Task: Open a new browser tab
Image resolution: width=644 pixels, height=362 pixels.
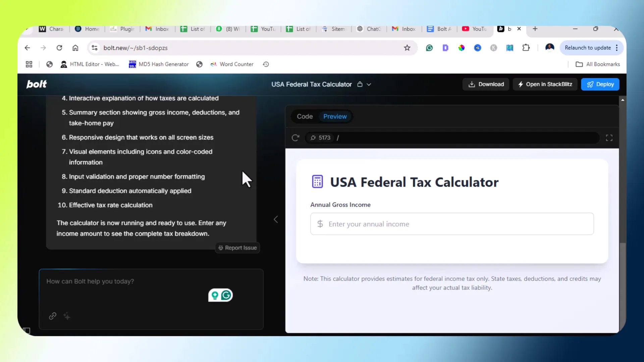Action: (535, 29)
